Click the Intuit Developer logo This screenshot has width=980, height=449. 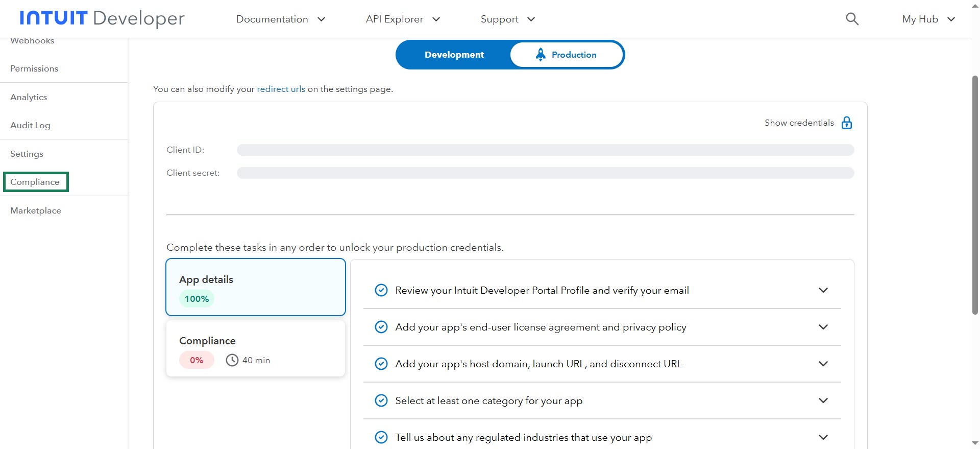(102, 18)
